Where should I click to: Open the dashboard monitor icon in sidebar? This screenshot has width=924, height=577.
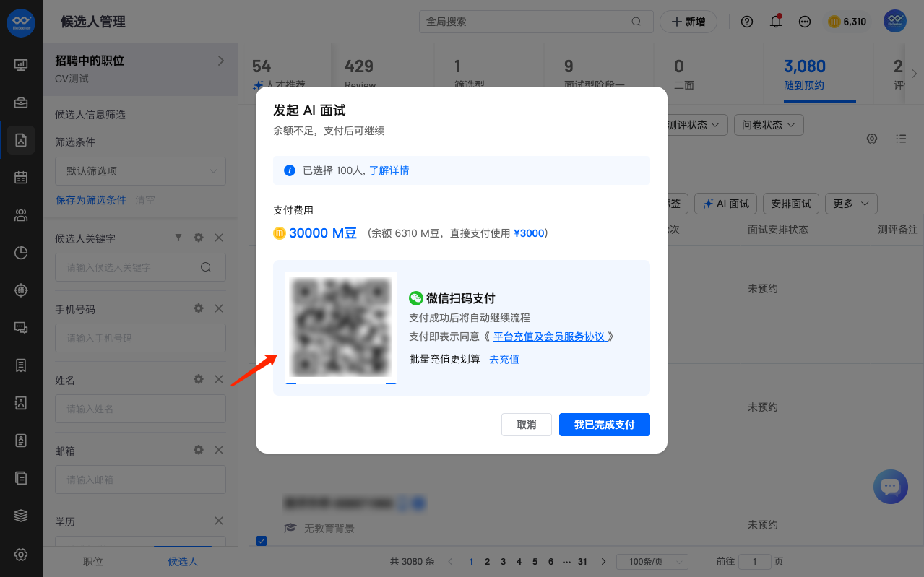point(21,65)
